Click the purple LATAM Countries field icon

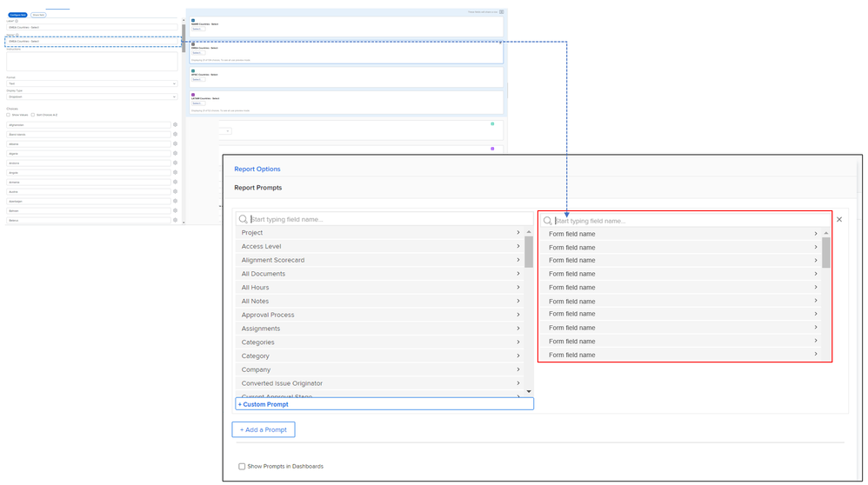[193, 94]
